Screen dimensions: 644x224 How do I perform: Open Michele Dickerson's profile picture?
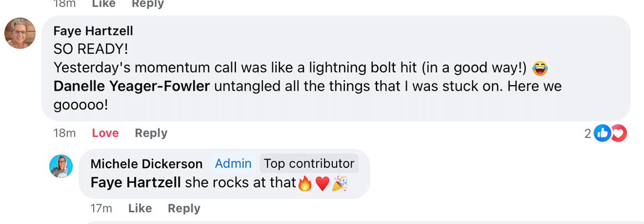(61, 166)
